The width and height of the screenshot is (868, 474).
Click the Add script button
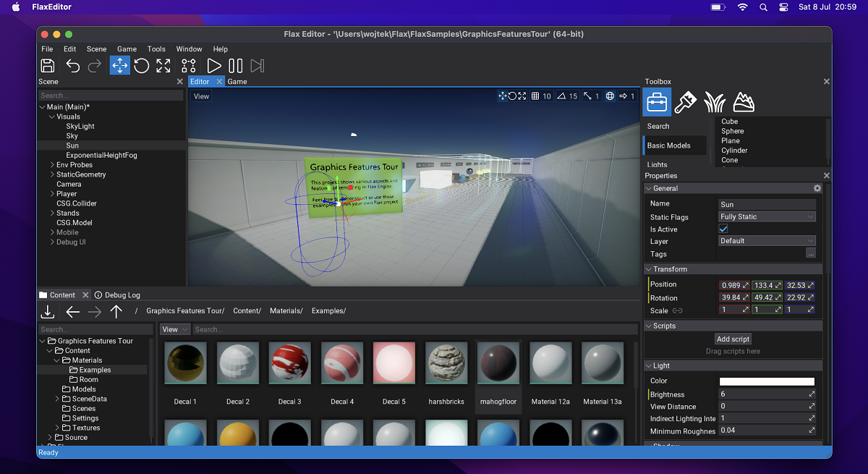point(733,339)
